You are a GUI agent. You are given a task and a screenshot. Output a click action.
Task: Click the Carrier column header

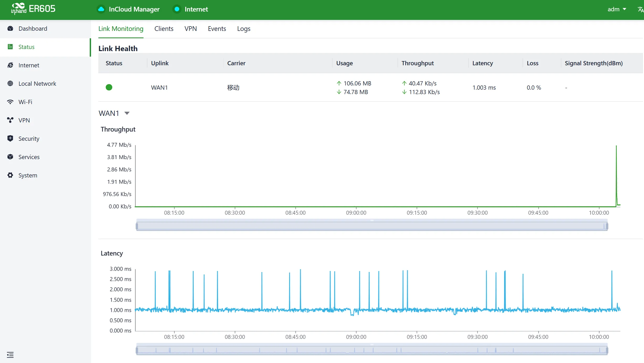coord(236,63)
